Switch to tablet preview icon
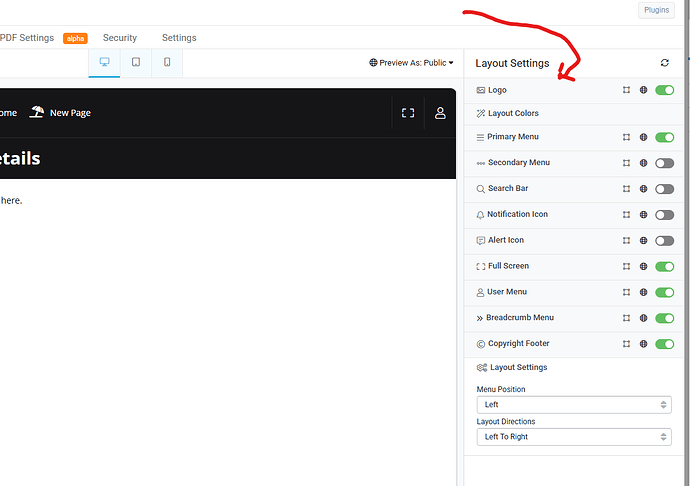 (x=136, y=62)
